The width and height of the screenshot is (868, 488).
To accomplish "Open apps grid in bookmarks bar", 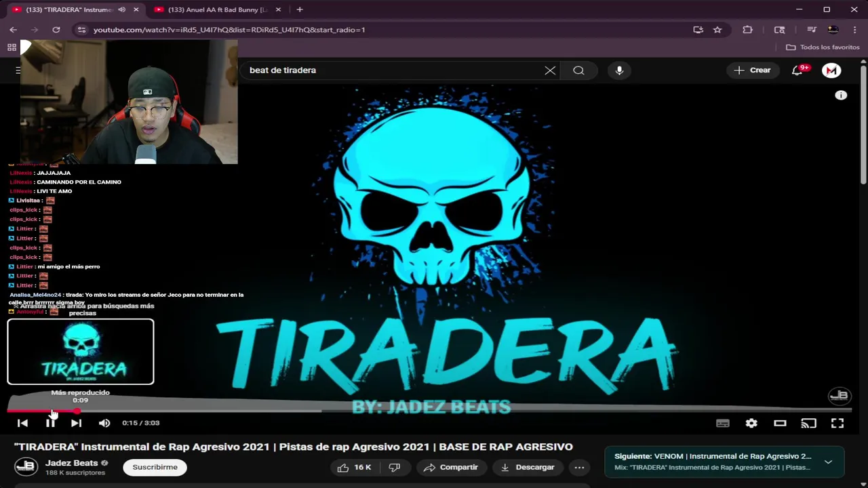I will tap(12, 47).
